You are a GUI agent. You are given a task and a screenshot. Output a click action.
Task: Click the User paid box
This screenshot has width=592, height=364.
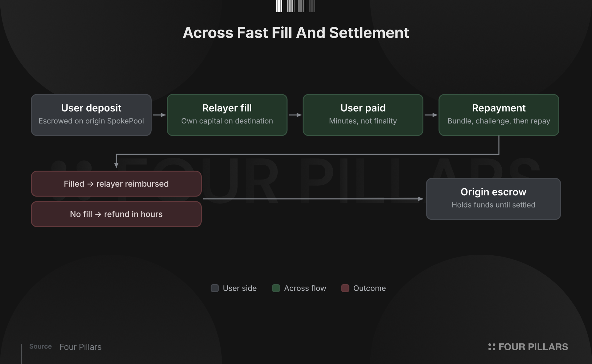[363, 115]
